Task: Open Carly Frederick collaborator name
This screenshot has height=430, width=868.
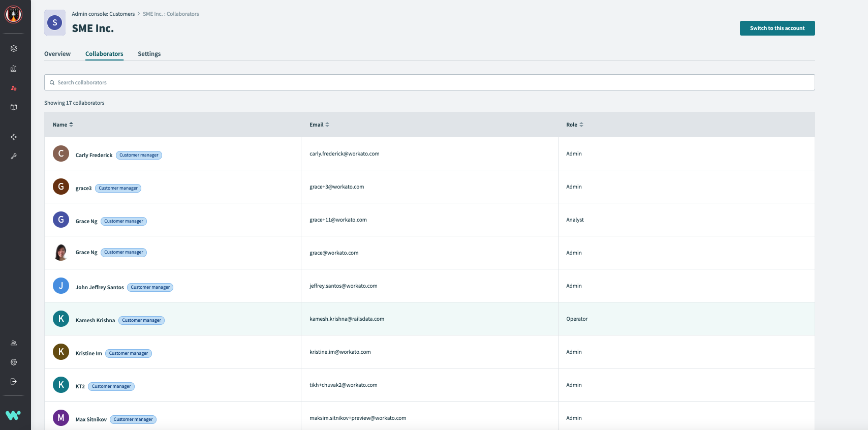Action: tap(94, 155)
